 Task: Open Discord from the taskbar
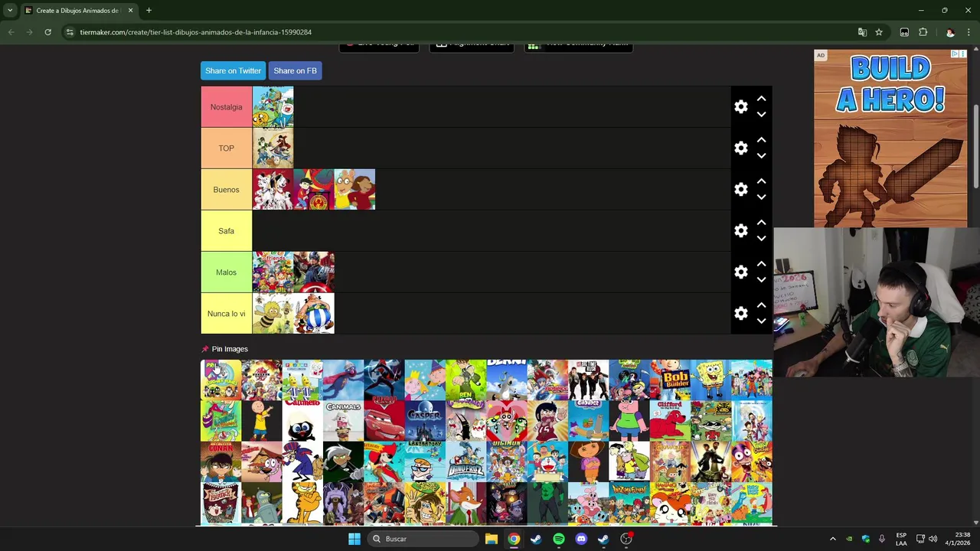coord(581,539)
